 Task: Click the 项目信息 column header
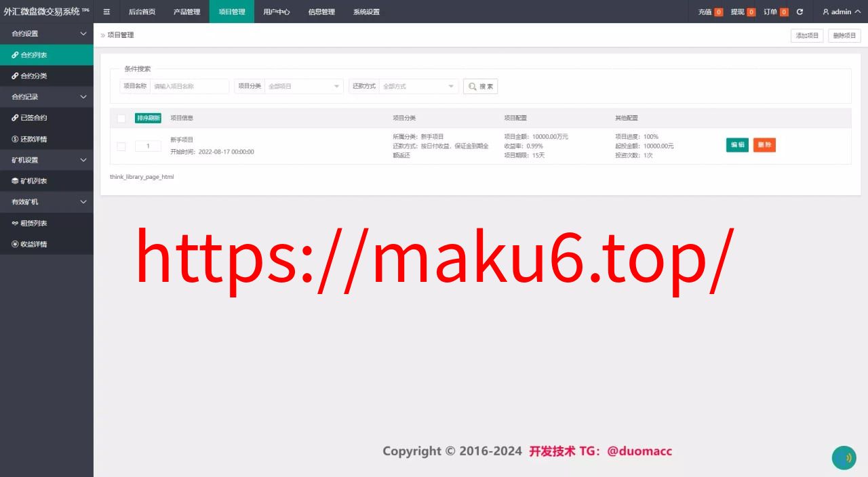[x=182, y=118]
